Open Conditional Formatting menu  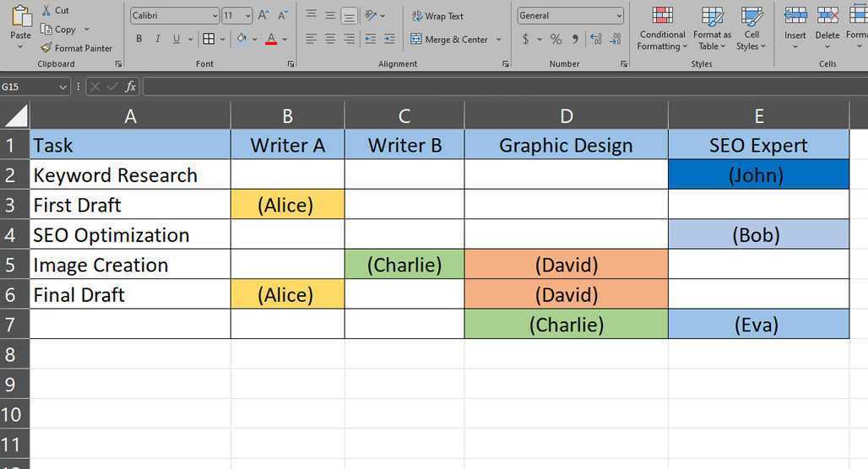(662, 29)
